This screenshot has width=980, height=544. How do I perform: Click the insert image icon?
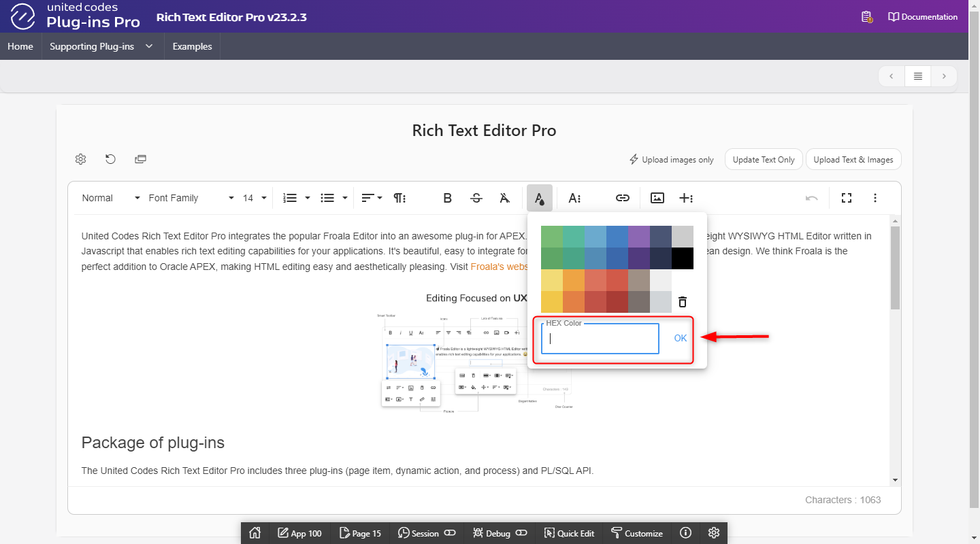[x=657, y=198]
